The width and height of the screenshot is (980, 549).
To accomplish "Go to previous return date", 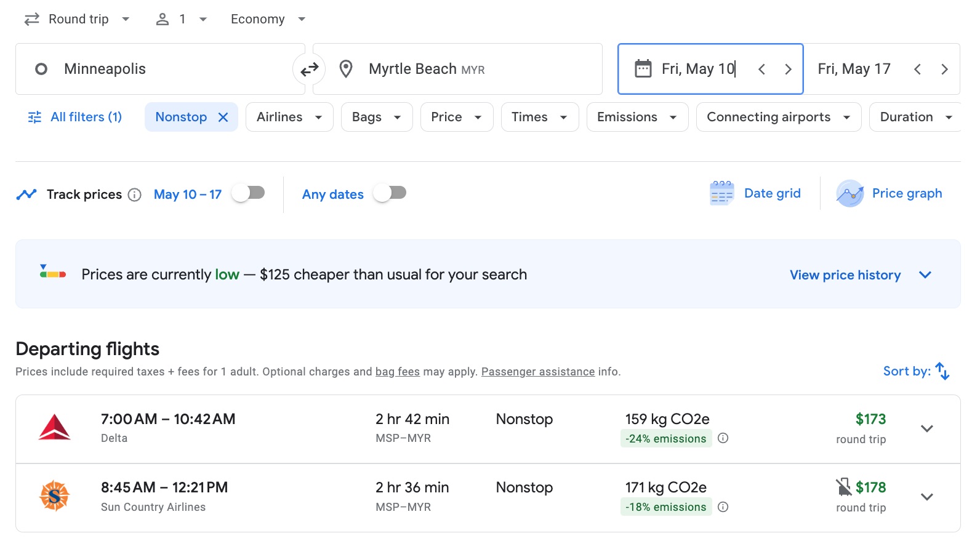I will coord(917,69).
